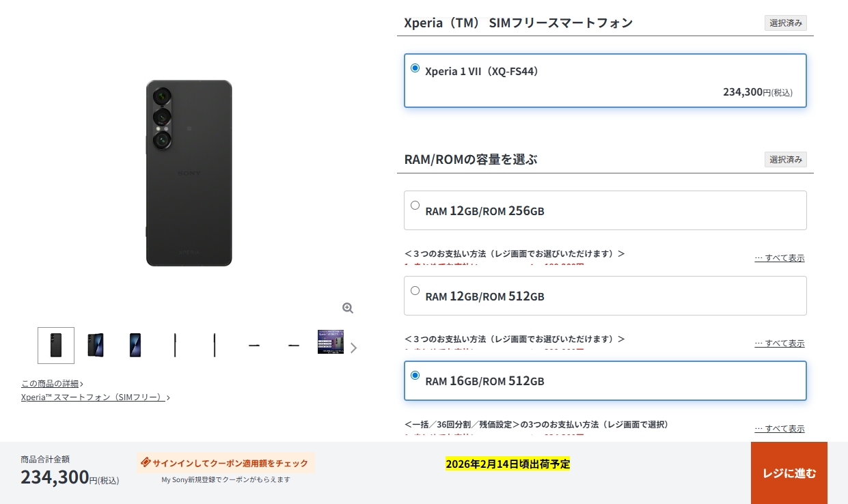Select the second thumbnail showing two phones
This screenshot has height=504, width=848.
point(96,346)
